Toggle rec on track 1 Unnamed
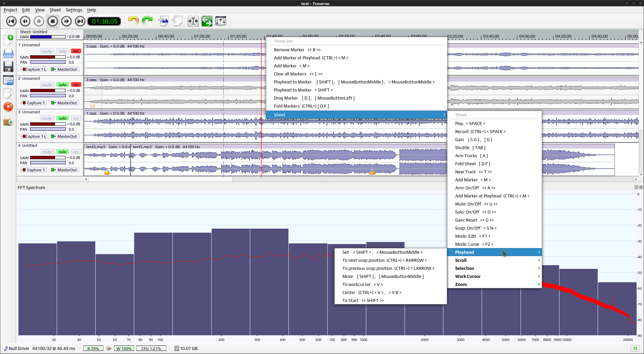This screenshot has height=354, width=644. 76,51
